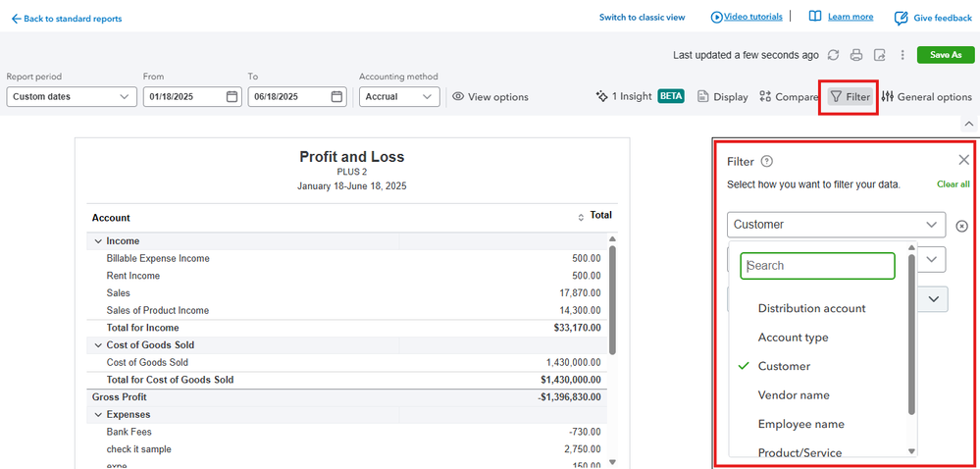This screenshot has height=469, width=980.
Task: Collapse the Income section
Action: [x=98, y=241]
